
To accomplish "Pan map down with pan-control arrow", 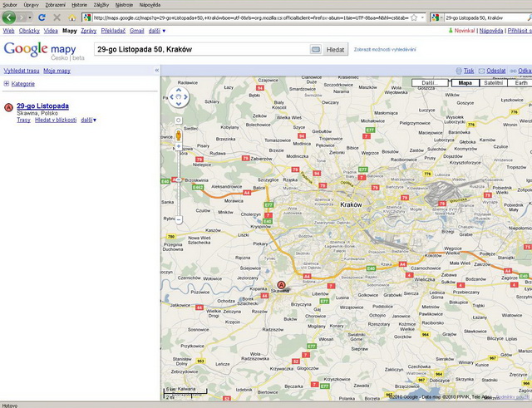I will click(179, 104).
